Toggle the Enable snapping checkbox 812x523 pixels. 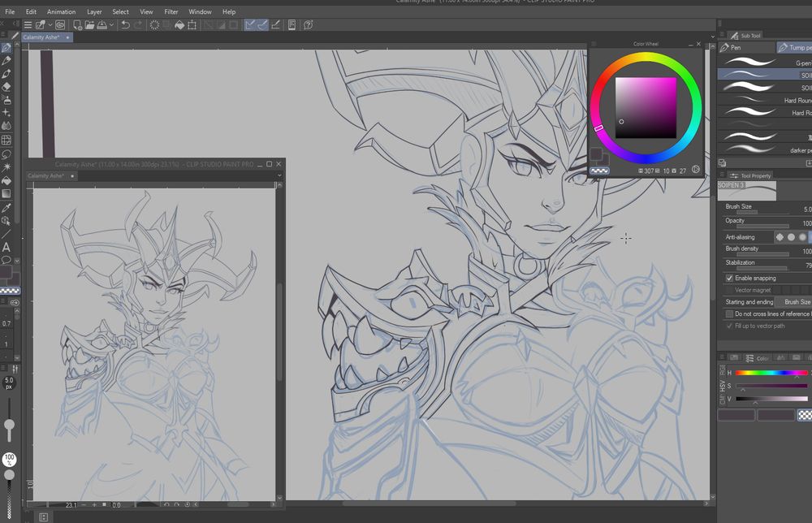pyautogui.click(x=729, y=278)
